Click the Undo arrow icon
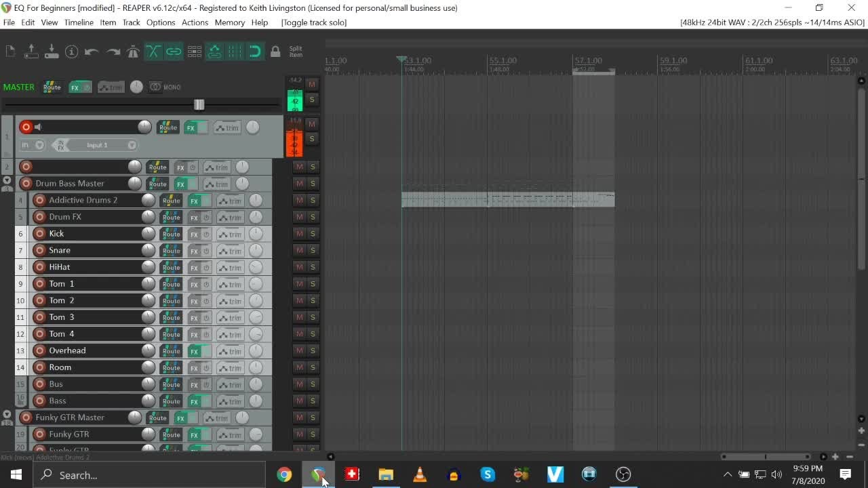The height and width of the screenshot is (488, 868). pos(92,52)
